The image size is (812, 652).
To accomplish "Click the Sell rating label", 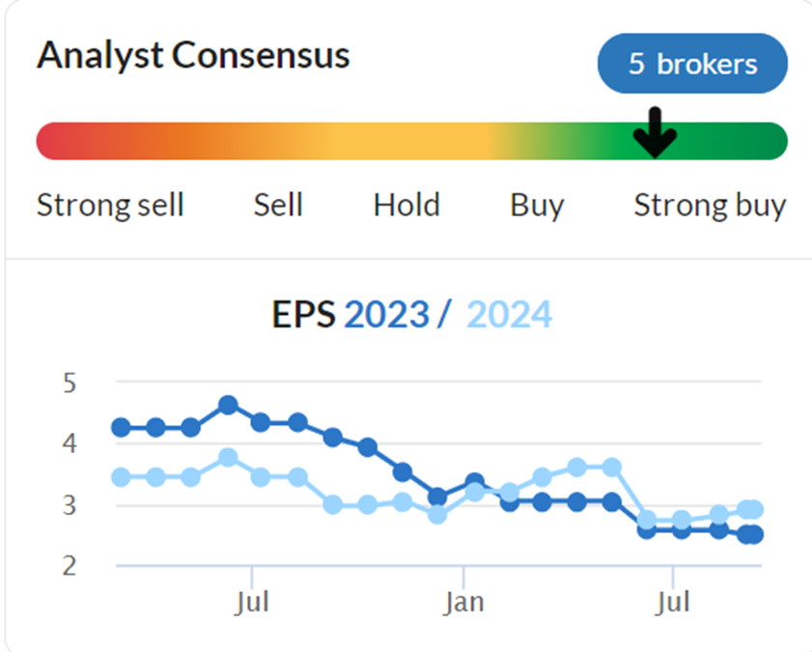I will pyautogui.click(x=278, y=205).
